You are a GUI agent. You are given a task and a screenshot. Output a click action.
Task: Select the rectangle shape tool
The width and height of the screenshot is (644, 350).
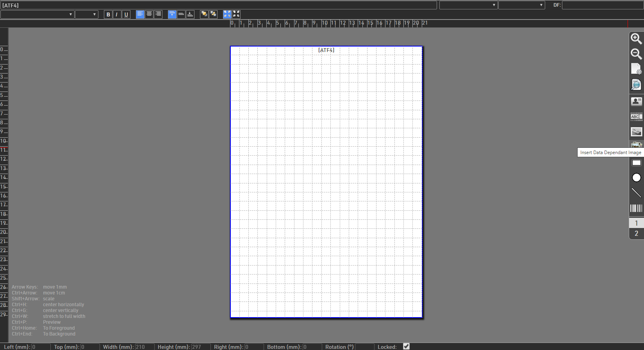636,163
